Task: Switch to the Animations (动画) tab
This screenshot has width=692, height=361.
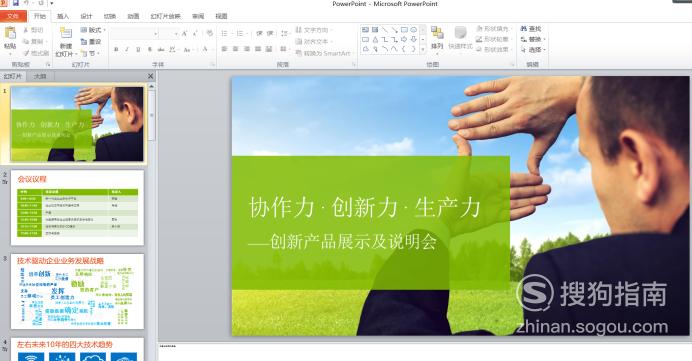Action: tap(133, 16)
